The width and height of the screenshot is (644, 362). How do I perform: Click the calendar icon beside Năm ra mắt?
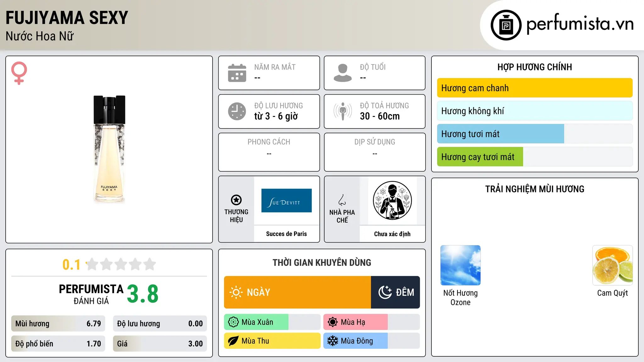[237, 73]
